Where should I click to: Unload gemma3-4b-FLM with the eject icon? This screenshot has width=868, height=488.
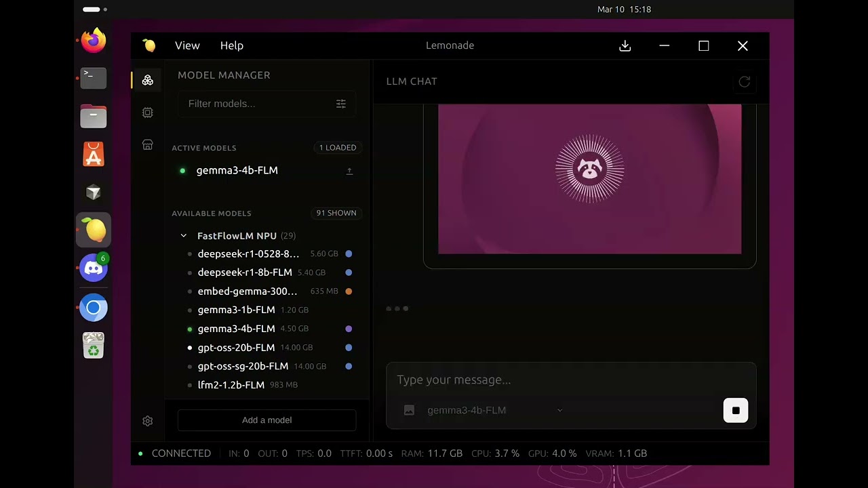pos(349,171)
